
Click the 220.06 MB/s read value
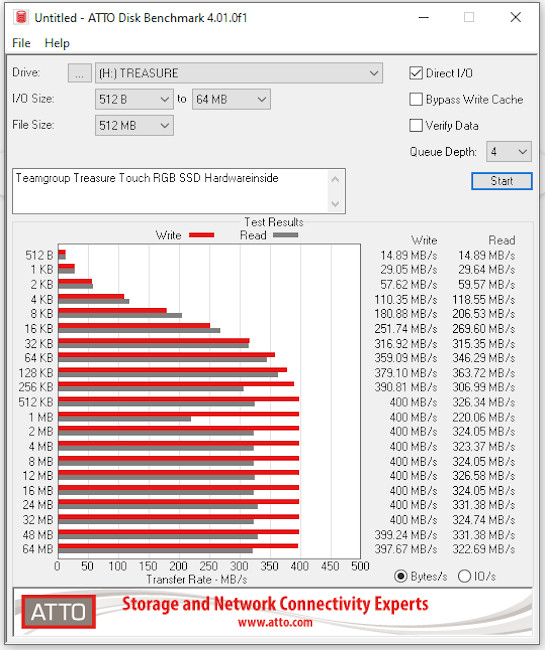point(484,417)
